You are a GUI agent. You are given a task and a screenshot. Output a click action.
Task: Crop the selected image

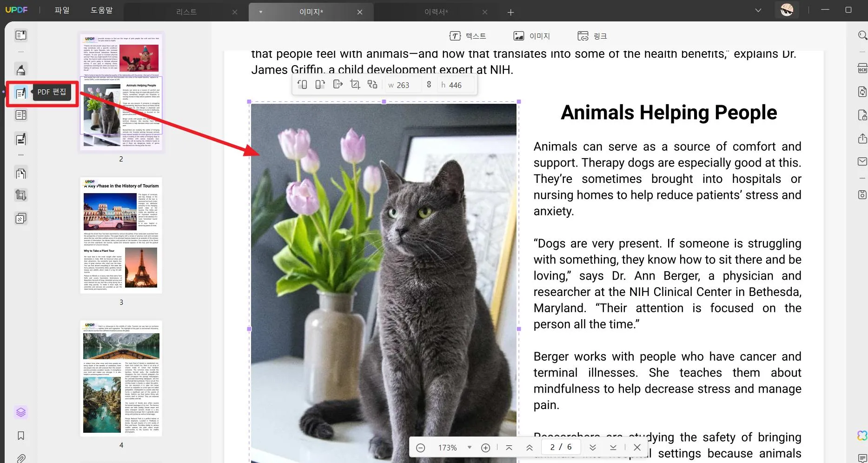click(x=355, y=84)
